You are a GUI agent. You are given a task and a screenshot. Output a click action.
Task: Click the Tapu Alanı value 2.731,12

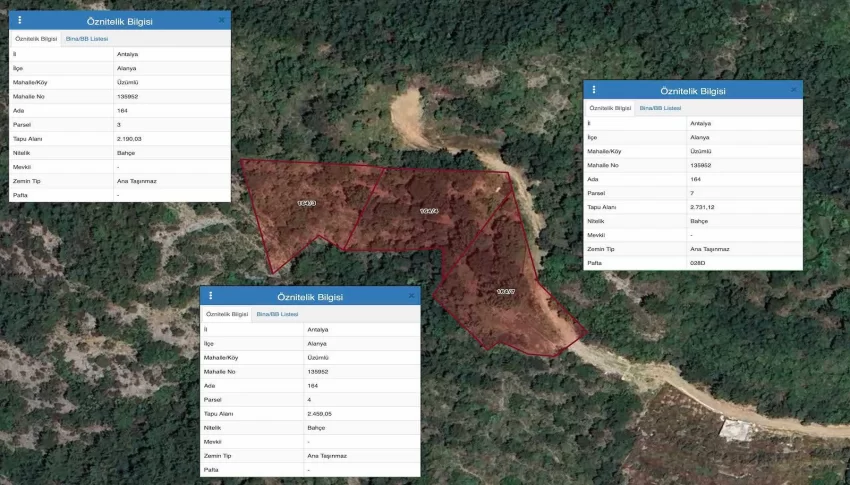tap(703, 207)
